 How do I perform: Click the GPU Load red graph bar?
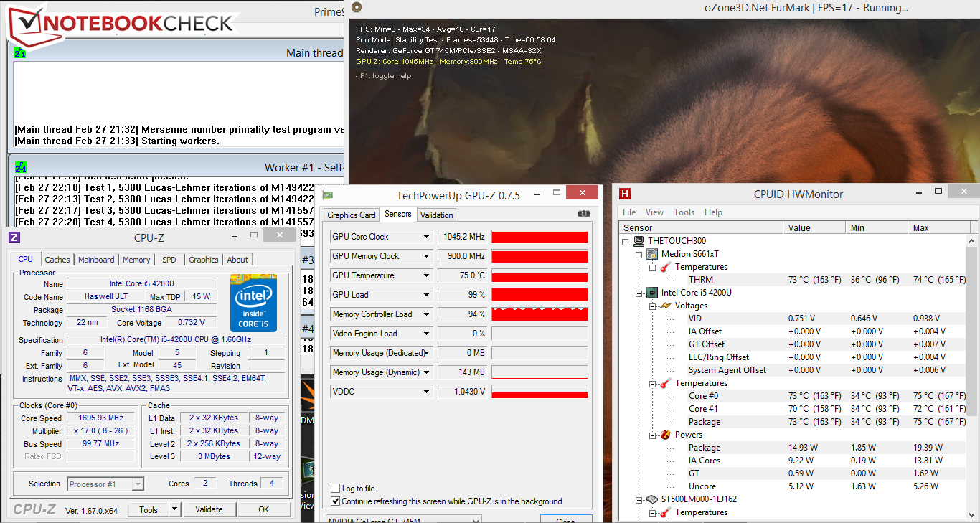(x=540, y=295)
